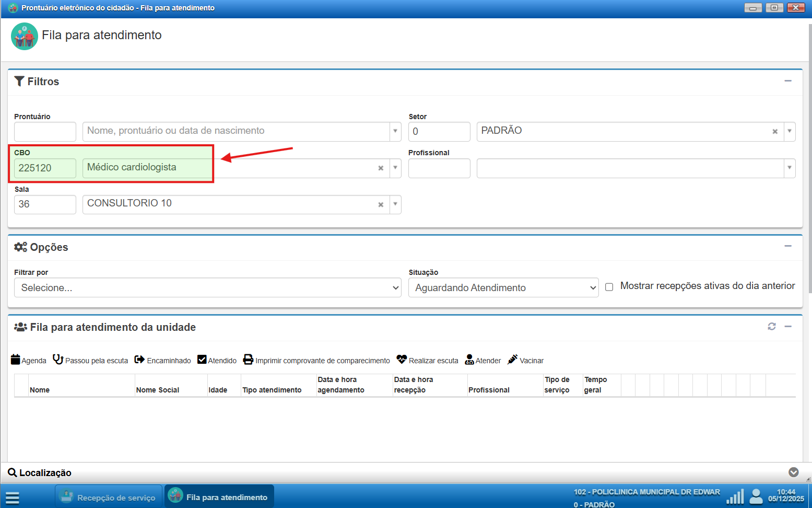Open the Situação dropdown
The width and height of the screenshot is (812, 508).
point(503,287)
